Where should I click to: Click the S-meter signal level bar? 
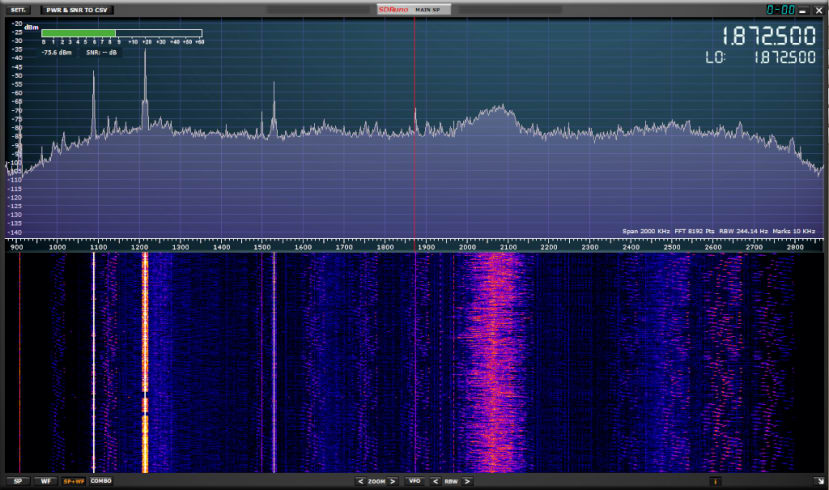(122, 33)
